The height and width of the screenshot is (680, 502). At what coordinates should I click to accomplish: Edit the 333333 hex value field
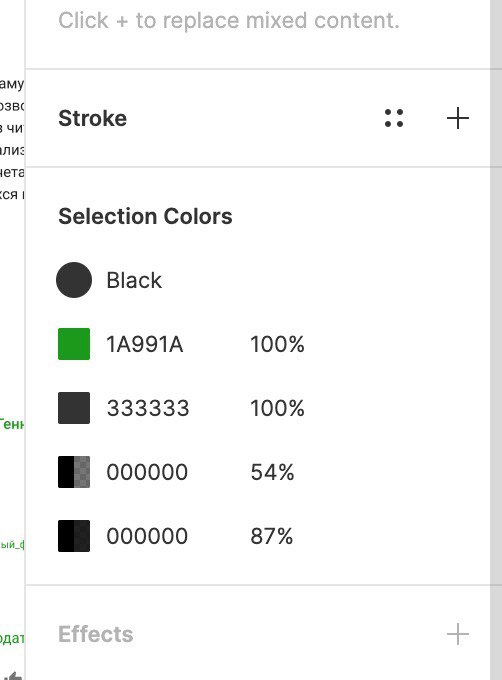click(x=148, y=408)
